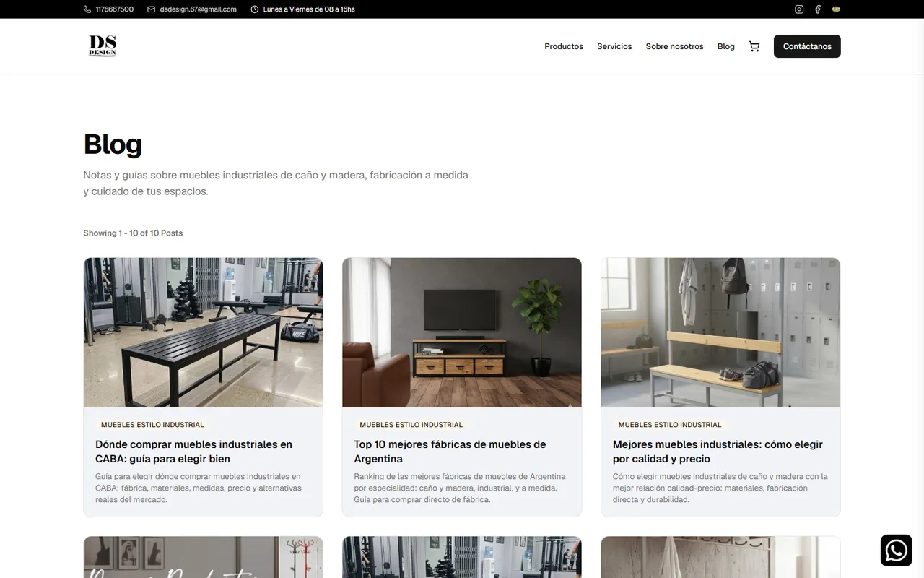Call the phone number 1176667500

tap(114, 9)
